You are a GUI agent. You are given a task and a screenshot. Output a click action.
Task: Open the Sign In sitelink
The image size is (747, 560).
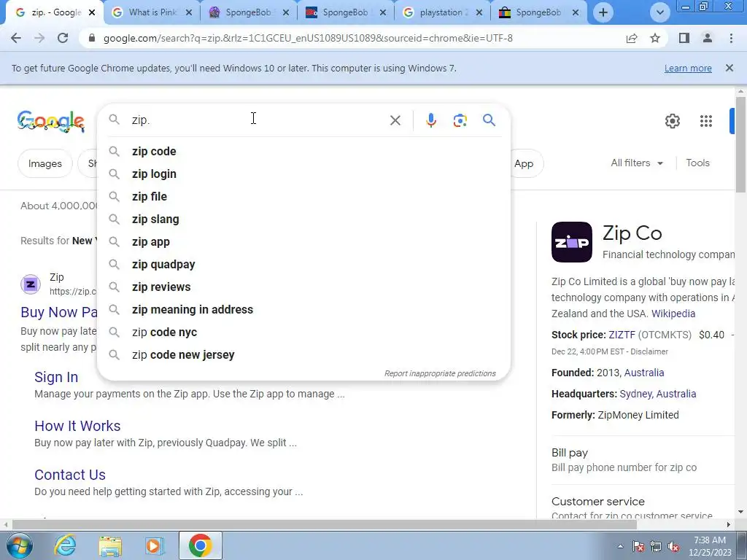click(56, 377)
